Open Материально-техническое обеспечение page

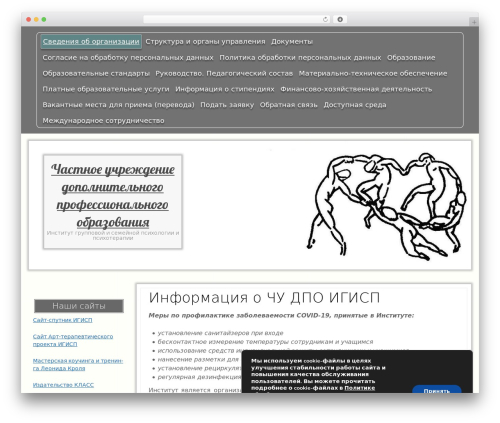click(x=373, y=73)
